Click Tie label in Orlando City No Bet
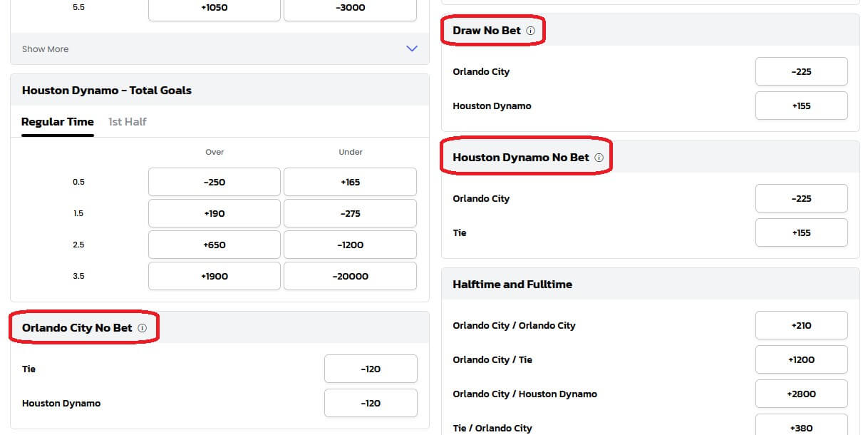 pos(29,369)
